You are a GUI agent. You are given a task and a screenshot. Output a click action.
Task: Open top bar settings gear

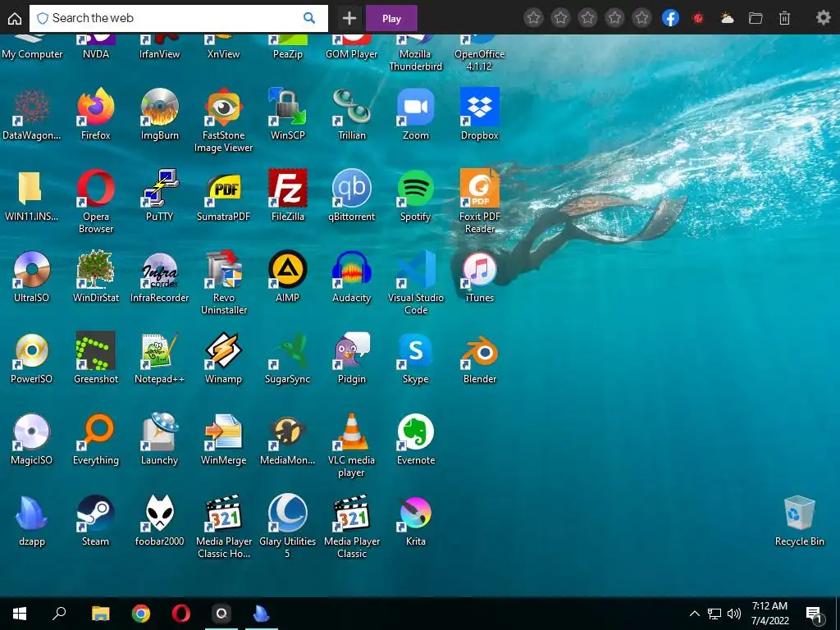(x=824, y=18)
